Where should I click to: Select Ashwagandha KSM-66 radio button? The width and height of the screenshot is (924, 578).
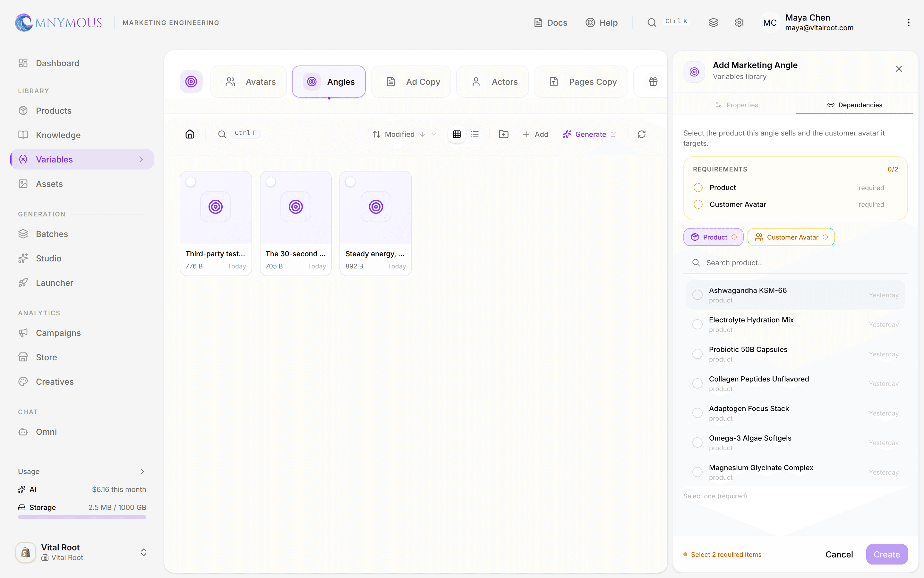[x=697, y=295]
